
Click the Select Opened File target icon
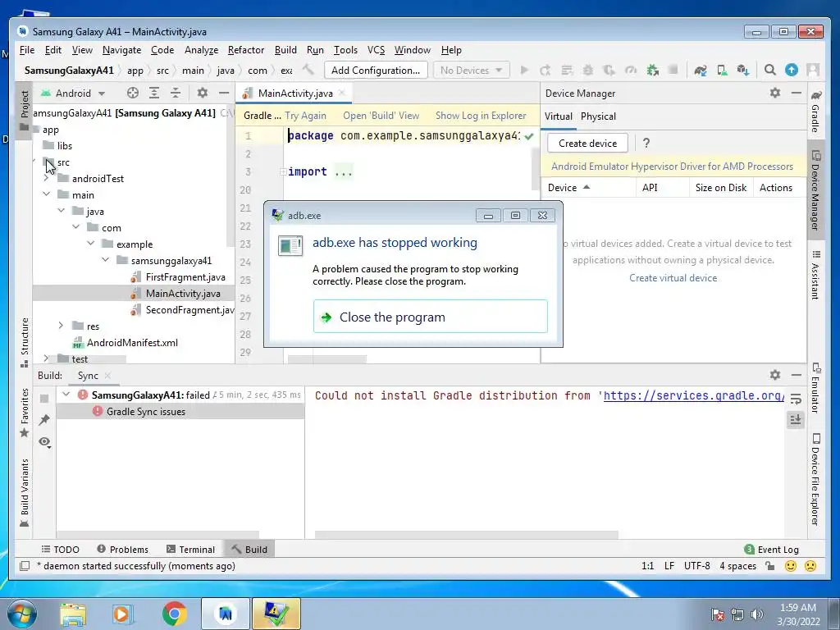point(133,93)
